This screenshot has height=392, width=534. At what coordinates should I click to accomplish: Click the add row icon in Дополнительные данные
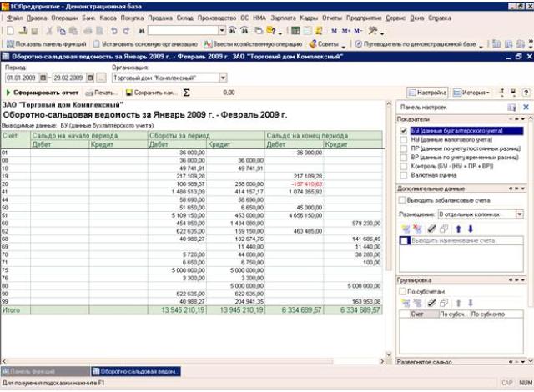point(406,229)
